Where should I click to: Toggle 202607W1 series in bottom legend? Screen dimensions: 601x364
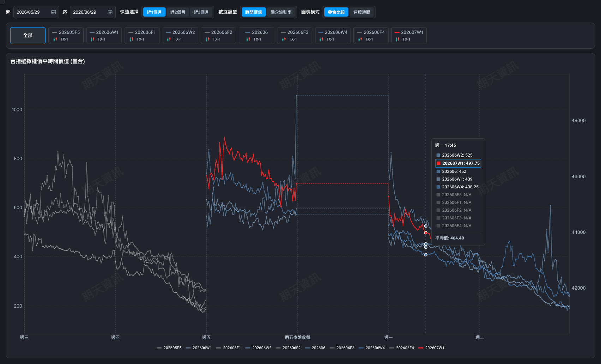point(431,348)
